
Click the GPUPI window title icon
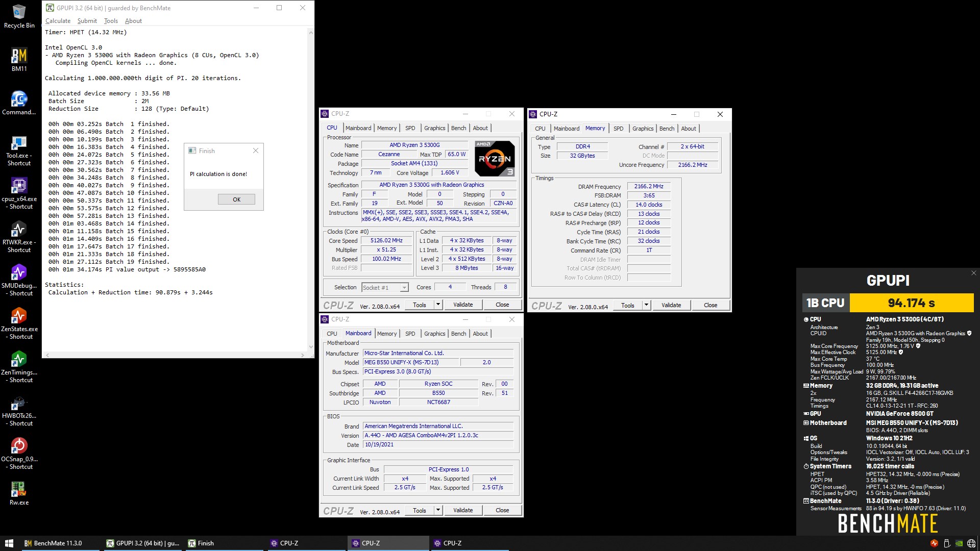pyautogui.click(x=50, y=8)
